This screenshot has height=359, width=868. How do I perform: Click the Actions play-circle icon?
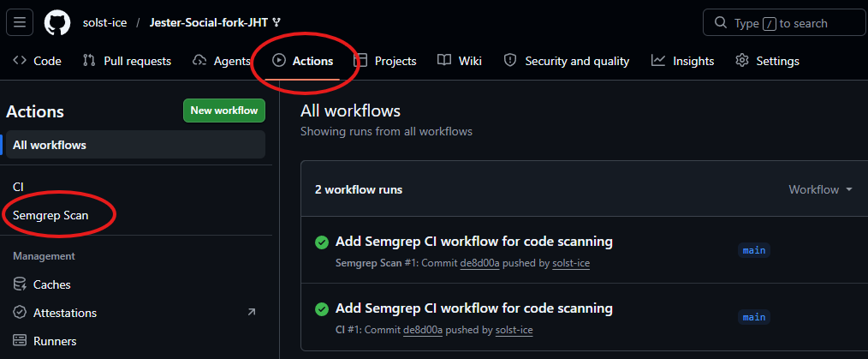pos(278,60)
